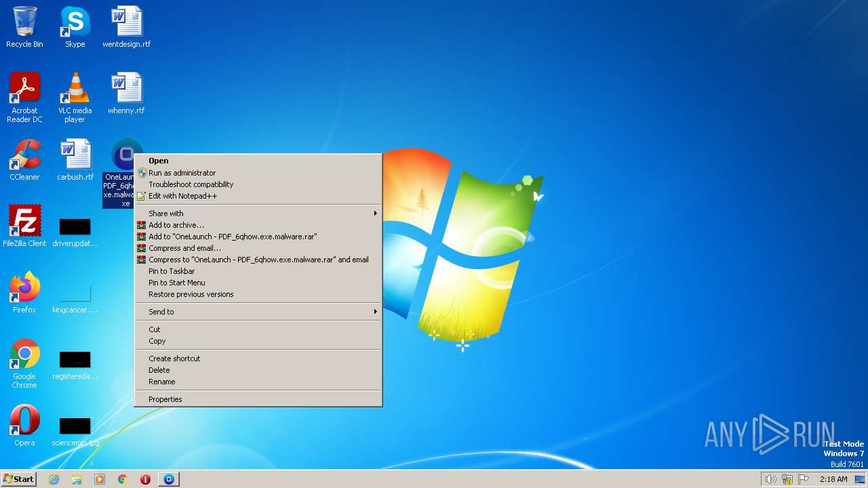Choose Compress and email... option

tap(258, 248)
